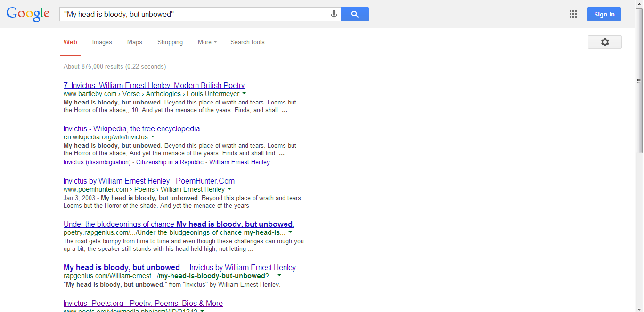Expand the bartleby.com URL dropdown arrow

point(244,94)
